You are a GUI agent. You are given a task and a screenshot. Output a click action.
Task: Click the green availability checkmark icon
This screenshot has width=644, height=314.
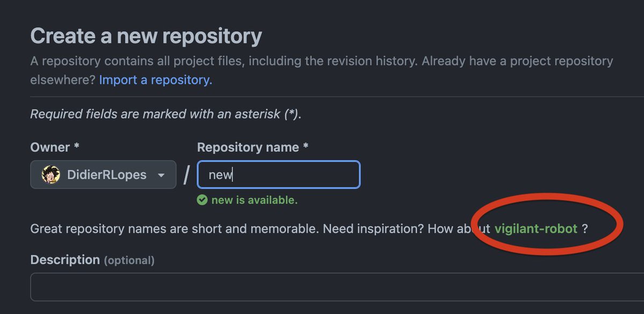tap(202, 200)
